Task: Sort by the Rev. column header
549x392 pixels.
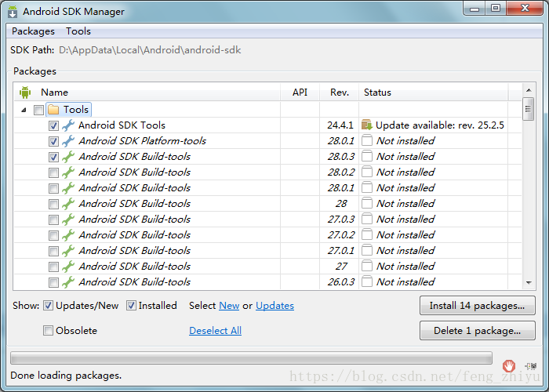Action: tap(340, 93)
